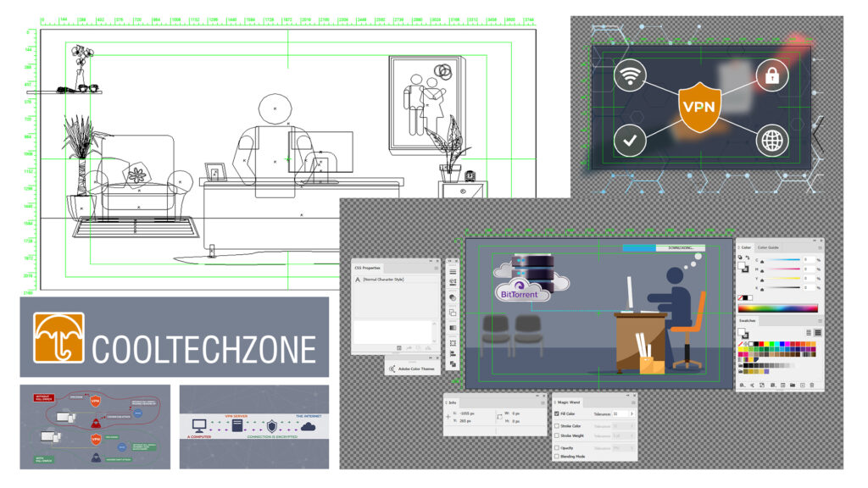Click the Fill Color tolerance input field
Screen dimensions: 868x488
pos(620,413)
